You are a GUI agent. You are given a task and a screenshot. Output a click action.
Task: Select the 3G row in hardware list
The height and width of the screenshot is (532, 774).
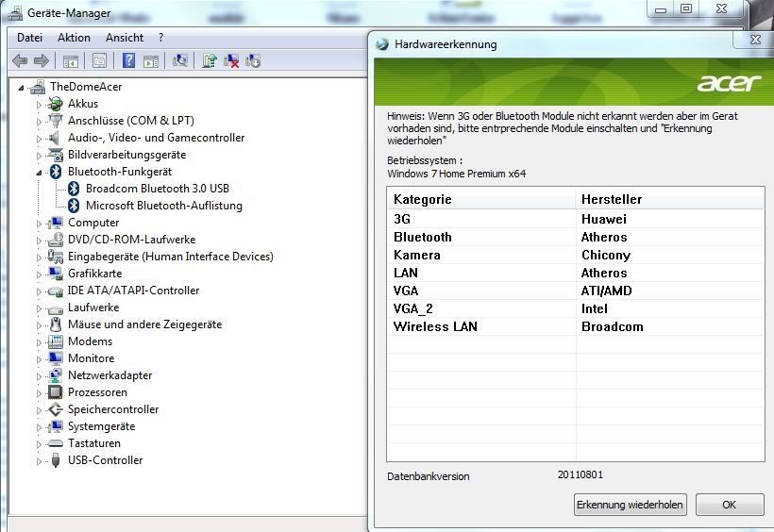[x=576, y=219]
